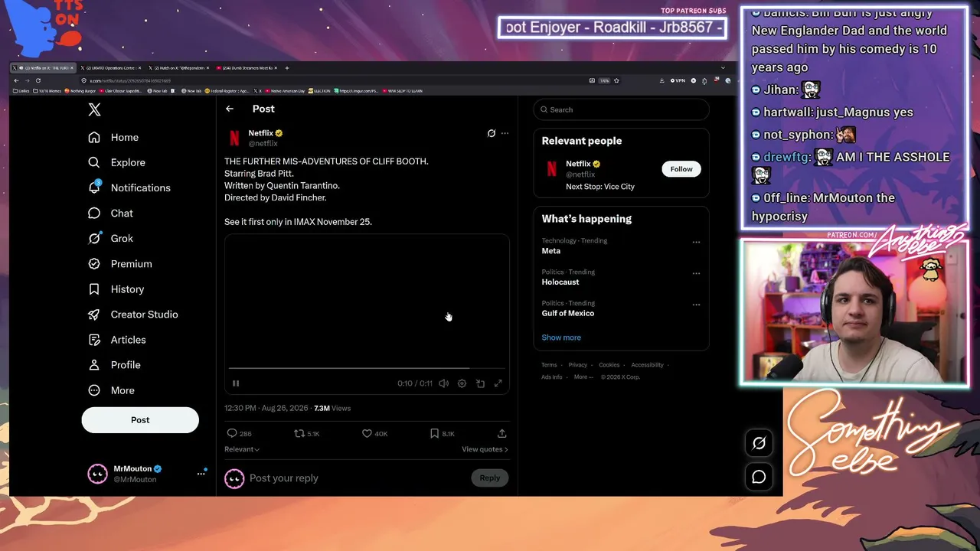Image resolution: width=980 pixels, height=551 pixels.
Task: Open Creator Studio in the sidebar
Action: 133,315
